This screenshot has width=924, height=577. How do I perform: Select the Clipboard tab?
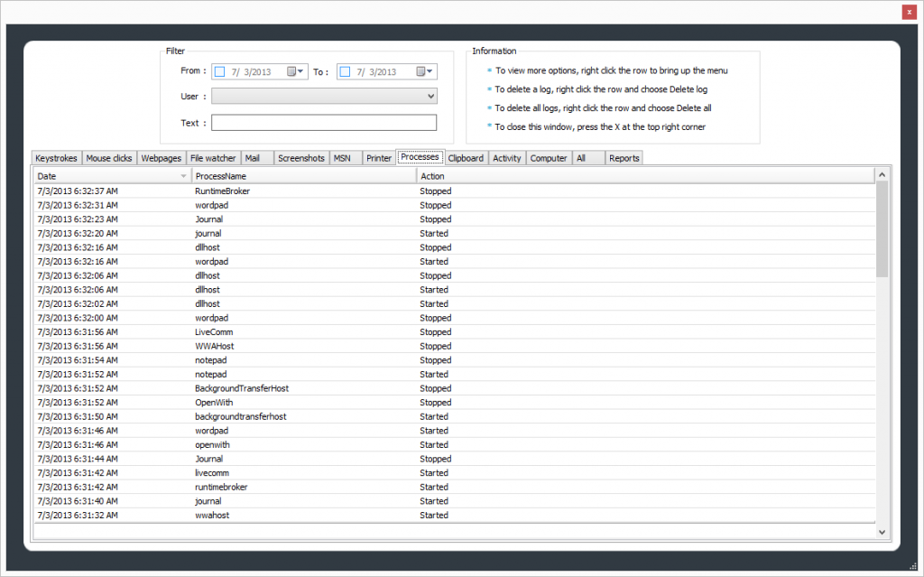click(x=466, y=158)
